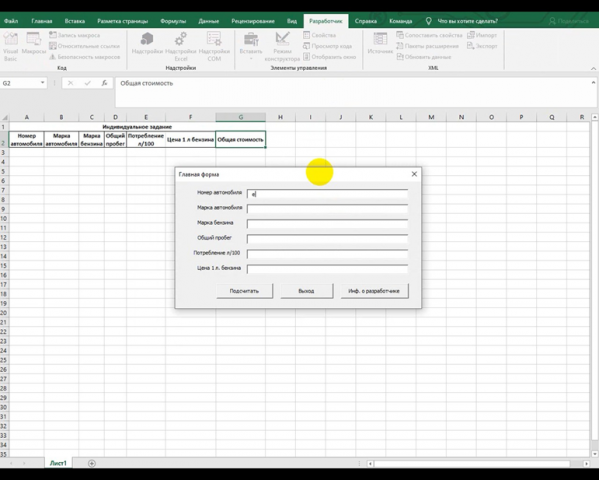Image resolution: width=599 pixels, height=480 pixels.
Task: Collapse the ribbon with the chevron
Action: [593, 68]
